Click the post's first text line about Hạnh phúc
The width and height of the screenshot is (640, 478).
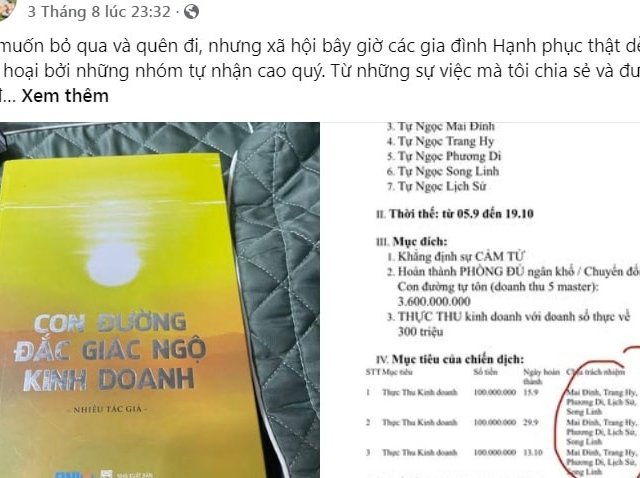pyautogui.click(x=320, y=46)
